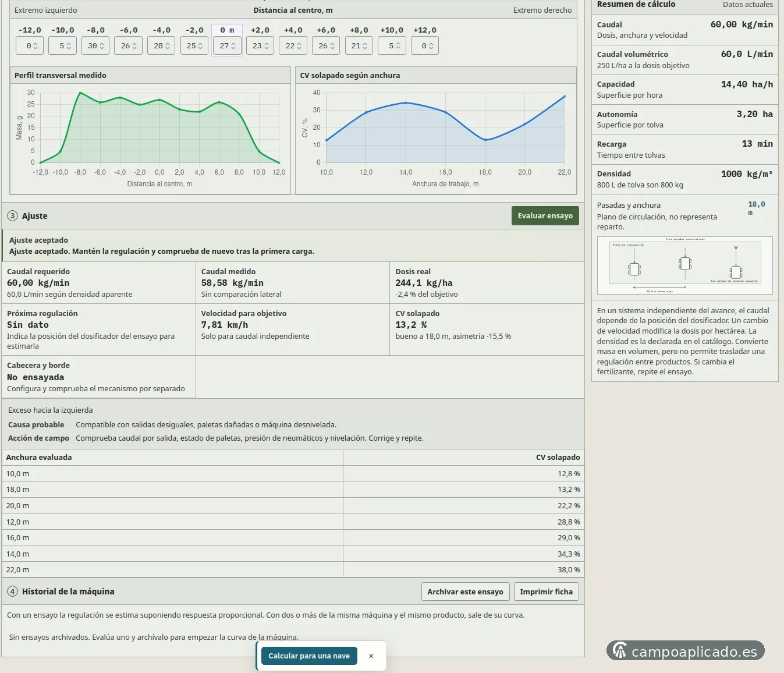Screen dimensions: 784x673
Task: Click the Capacidad 14,40 ha/h value
Action: (747, 84)
